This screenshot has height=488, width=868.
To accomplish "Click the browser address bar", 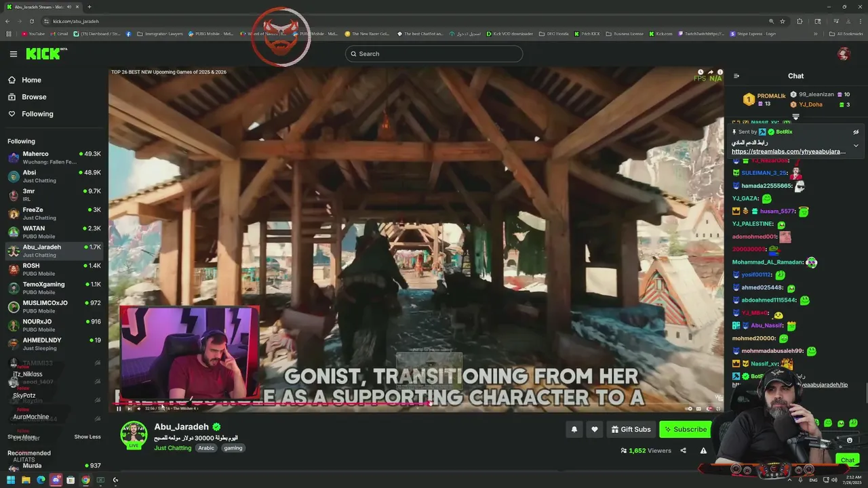I will click(x=407, y=21).
